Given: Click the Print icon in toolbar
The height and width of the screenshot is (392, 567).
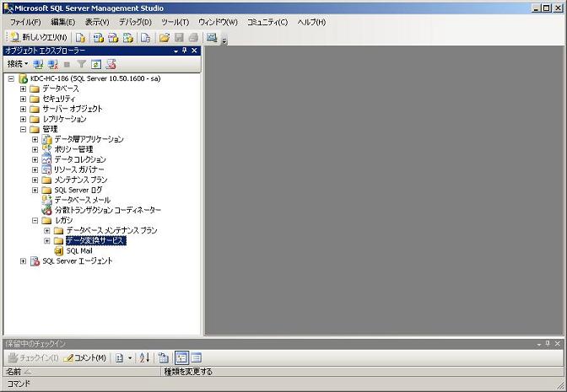Looking at the screenshot, I should point(194,37).
